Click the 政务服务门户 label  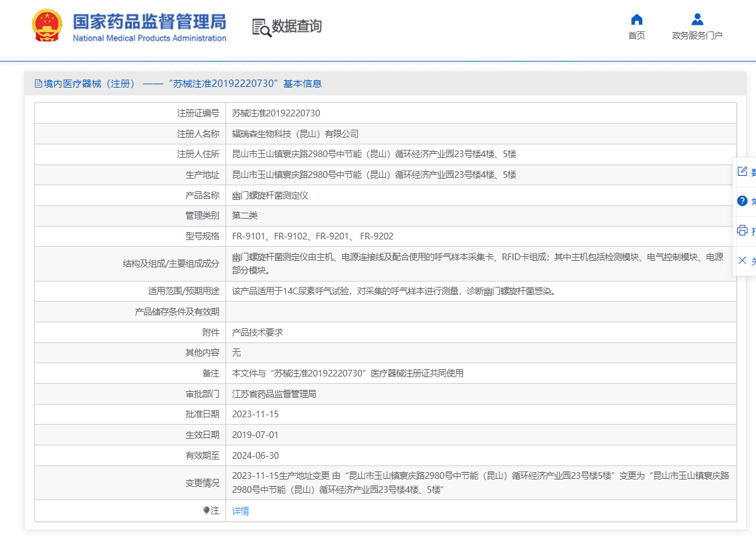click(697, 35)
